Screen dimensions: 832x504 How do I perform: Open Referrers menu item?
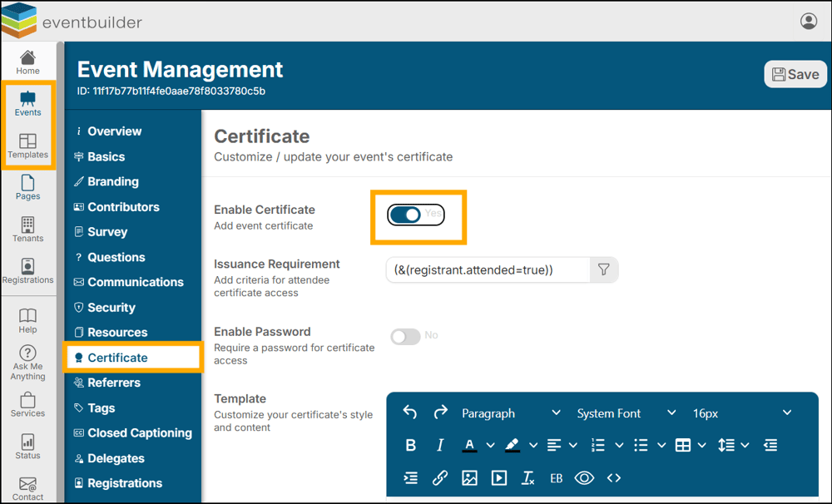click(132, 383)
